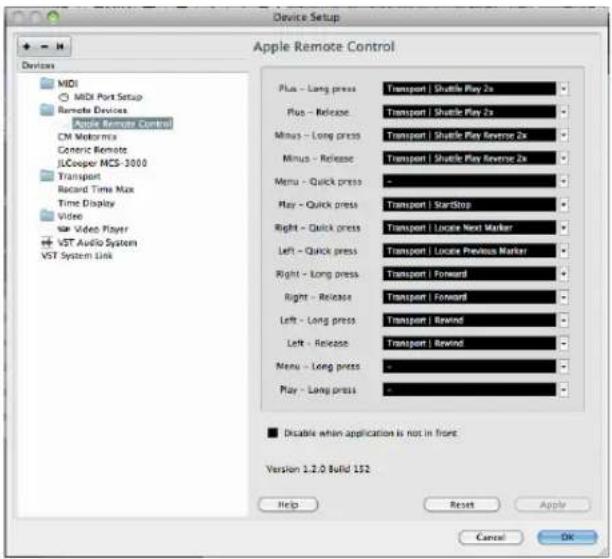Open Left – Release command dropdown

click(564, 343)
